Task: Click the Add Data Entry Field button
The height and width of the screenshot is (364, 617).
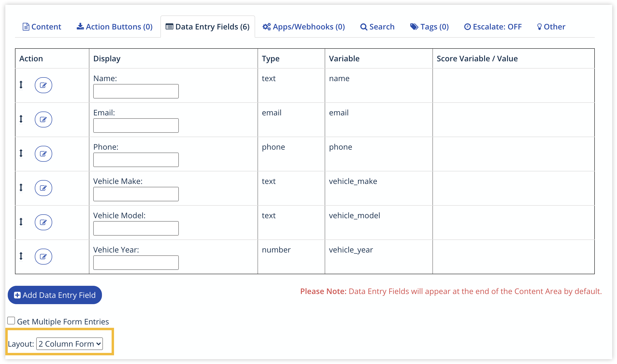Action: pyautogui.click(x=55, y=295)
